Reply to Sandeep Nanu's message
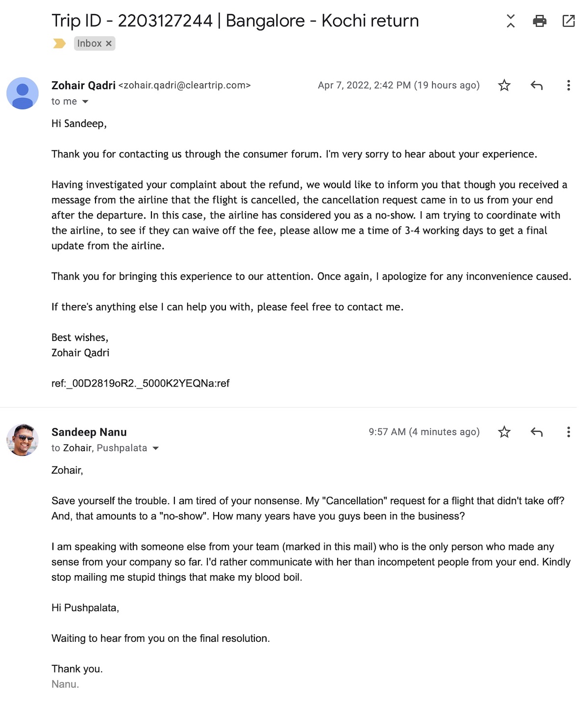 (x=537, y=432)
